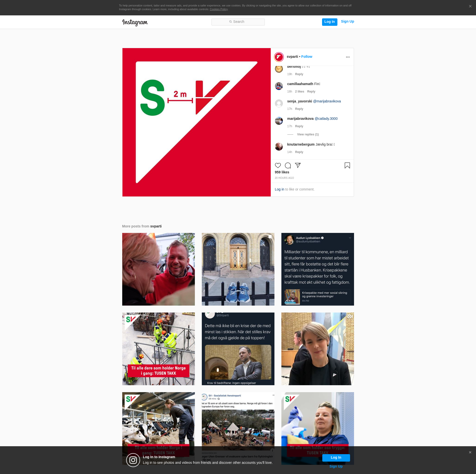476x474 pixels.
Task: Click the Log In button in header
Action: tap(329, 22)
